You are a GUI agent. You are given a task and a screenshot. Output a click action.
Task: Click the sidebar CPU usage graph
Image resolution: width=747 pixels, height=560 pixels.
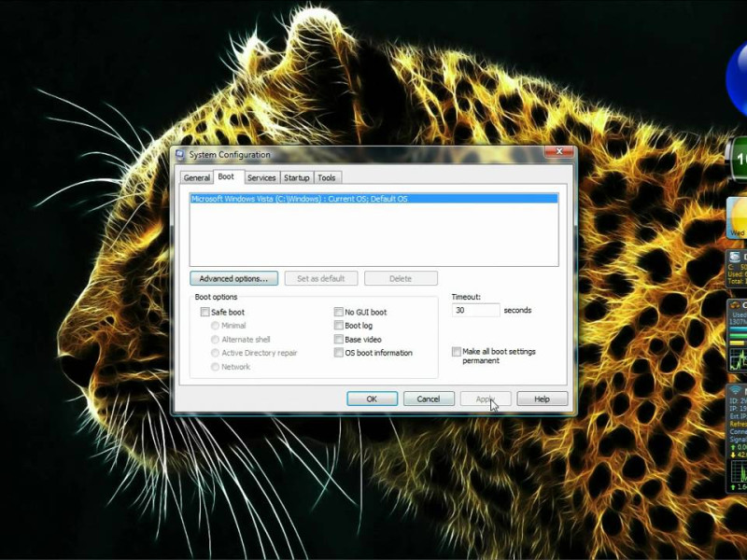tap(739, 359)
